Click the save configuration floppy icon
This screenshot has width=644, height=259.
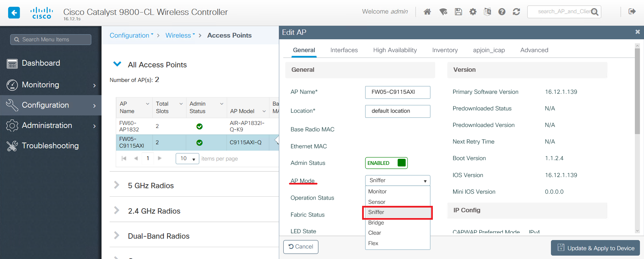[x=458, y=12]
